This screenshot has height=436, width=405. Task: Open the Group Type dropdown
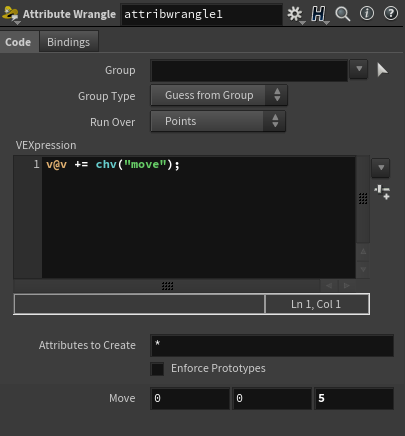219,95
